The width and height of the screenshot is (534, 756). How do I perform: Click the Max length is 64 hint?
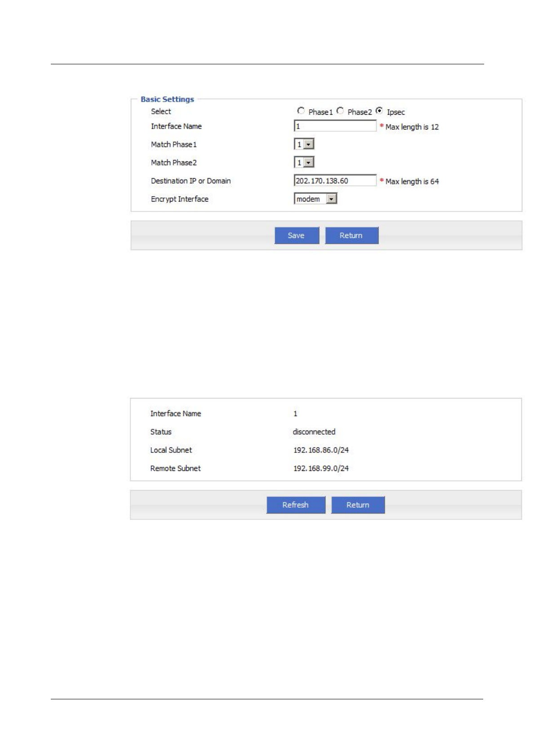pyautogui.click(x=412, y=181)
